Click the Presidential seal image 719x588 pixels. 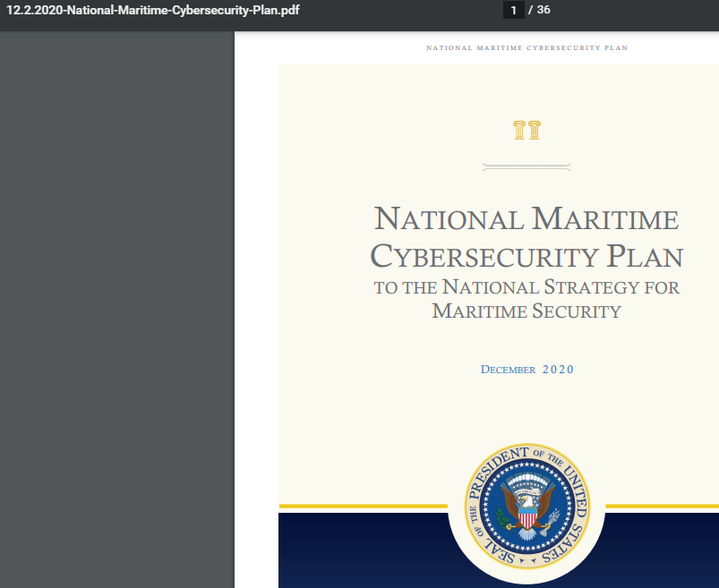tap(526, 507)
